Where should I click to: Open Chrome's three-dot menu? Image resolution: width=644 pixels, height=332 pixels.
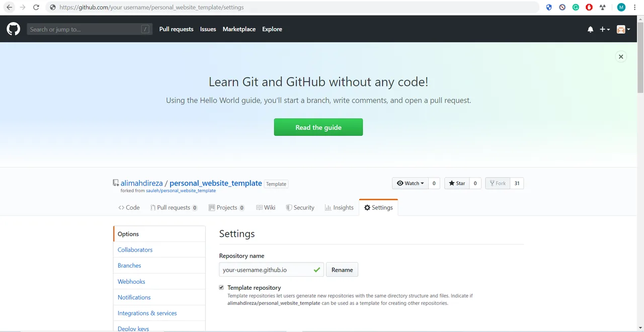(x=635, y=8)
